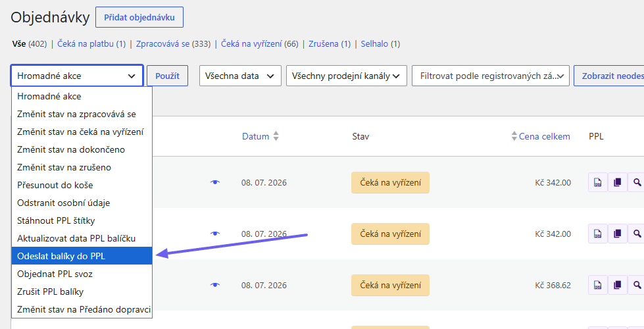
Task: Click PPL magnifier icon in topmost order row
Action: pyautogui.click(x=637, y=182)
